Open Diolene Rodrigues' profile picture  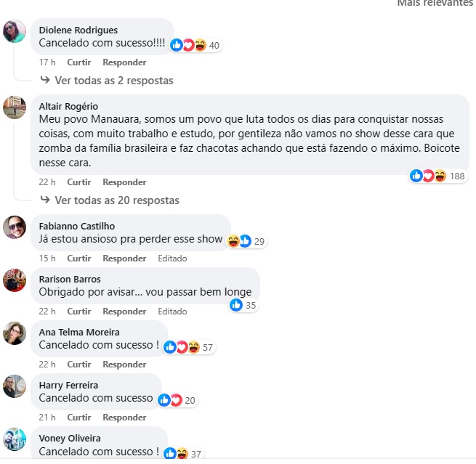point(15,31)
